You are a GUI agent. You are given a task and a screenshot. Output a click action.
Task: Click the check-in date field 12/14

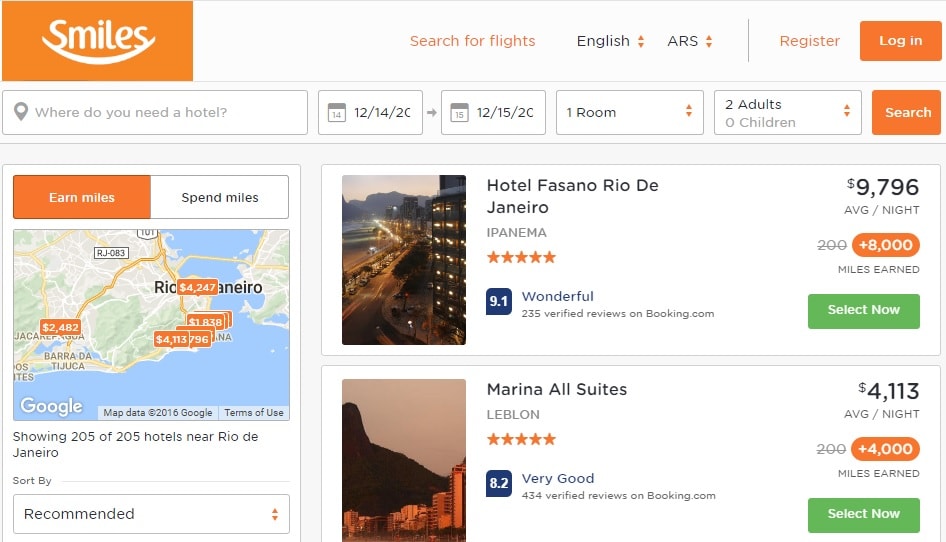click(370, 112)
